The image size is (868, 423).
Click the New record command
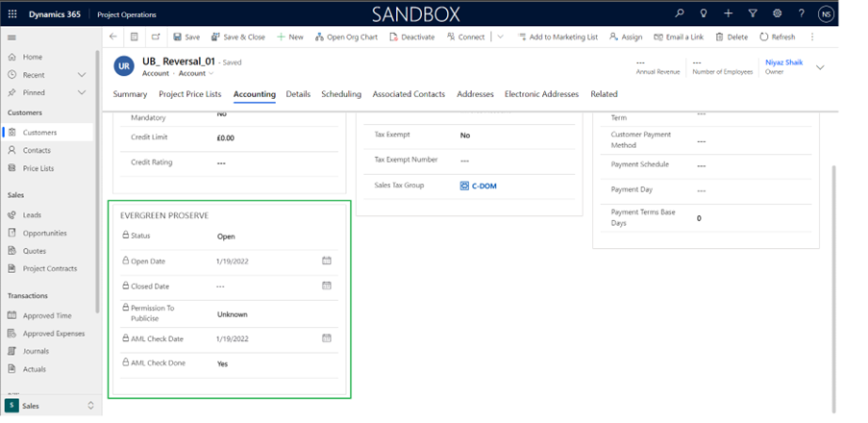coord(290,37)
